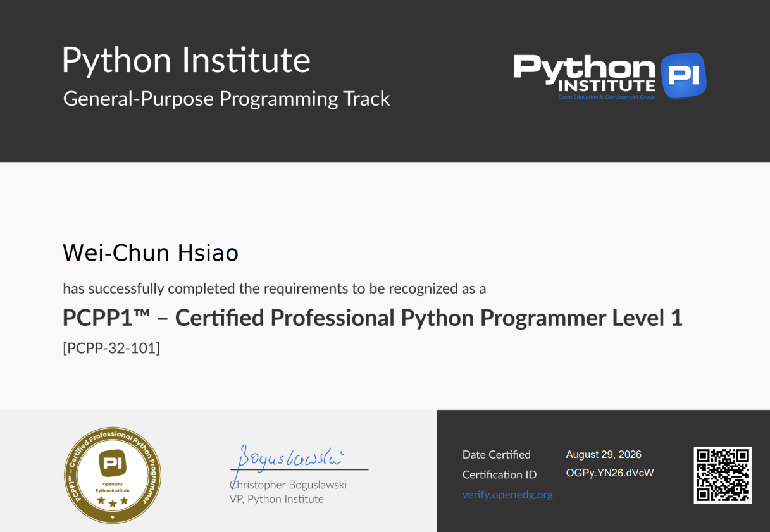Click the Python Institute PI logo

(x=609, y=76)
